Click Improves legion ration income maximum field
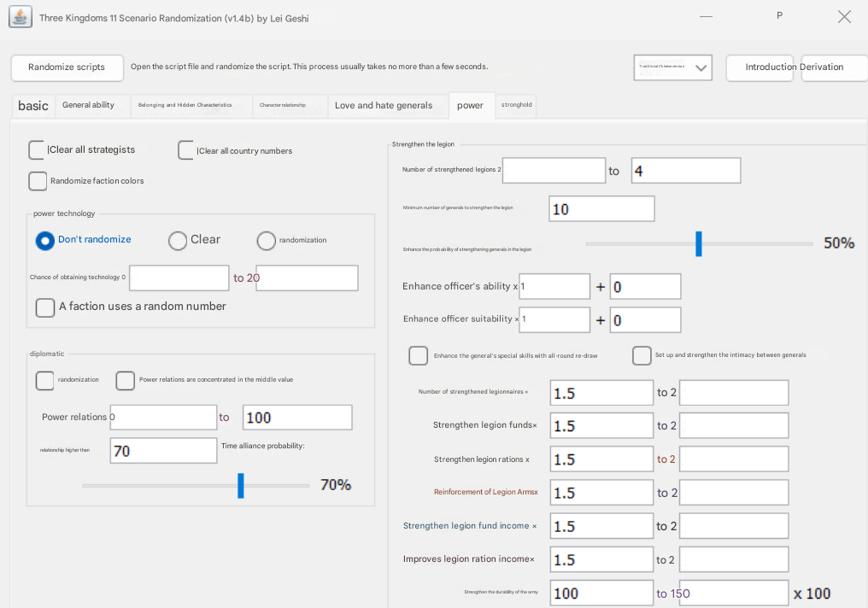 734,559
